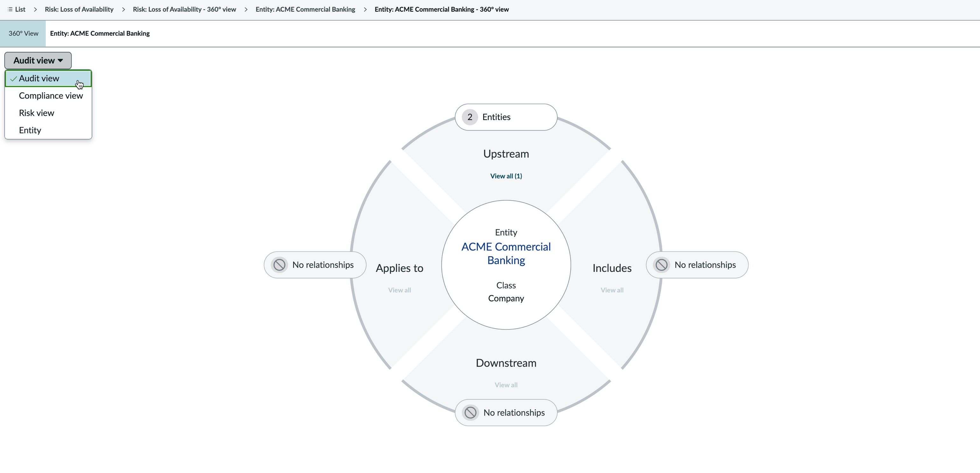The image size is (980, 473).
Task: Click the no-relationships icon beside Includes
Action: tap(661, 265)
